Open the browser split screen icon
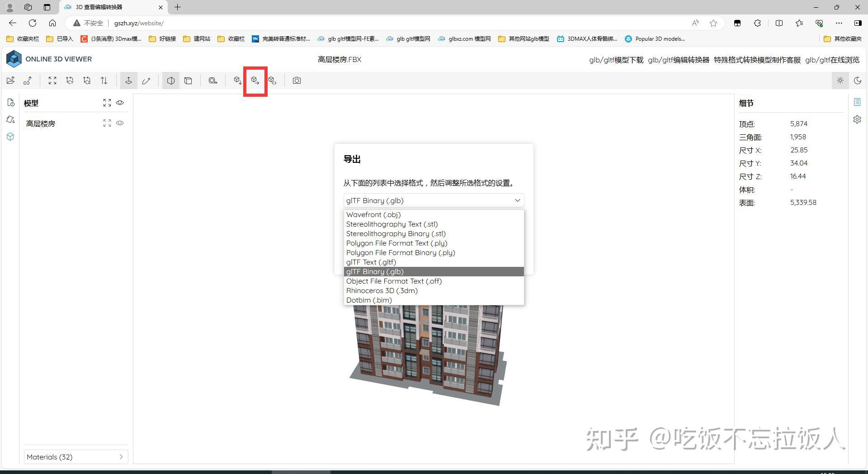This screenshot has height=474, width=868. 779,23
